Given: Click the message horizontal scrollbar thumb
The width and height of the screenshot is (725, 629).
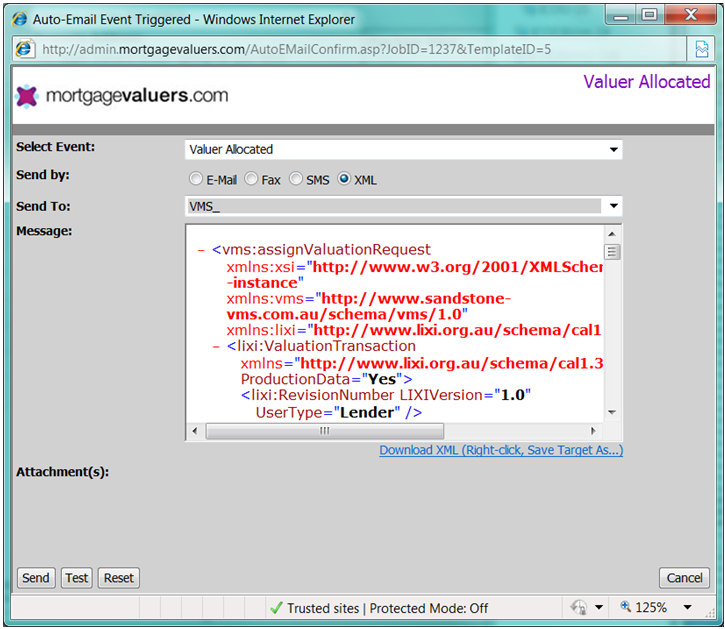Looking at the screenshot, I should pyautogui.click(x=325, y=431).
